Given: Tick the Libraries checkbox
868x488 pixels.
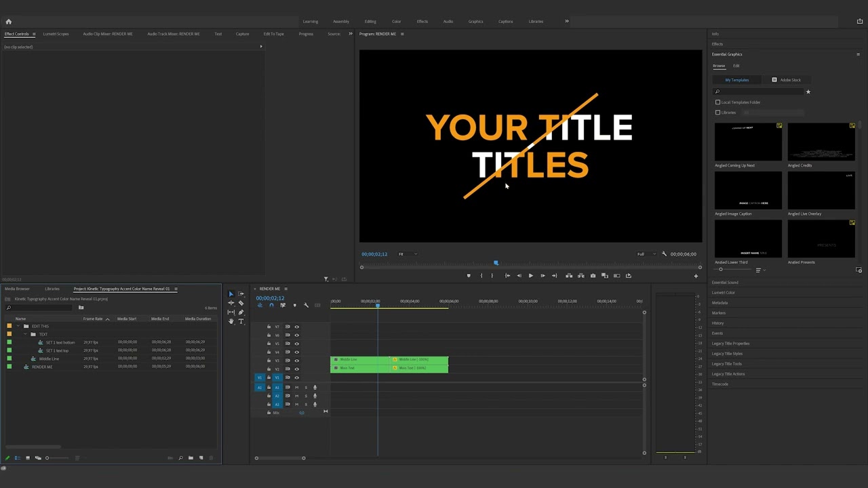Looking at the screenshot, I should pyautogui.click(x=717, y=113).
